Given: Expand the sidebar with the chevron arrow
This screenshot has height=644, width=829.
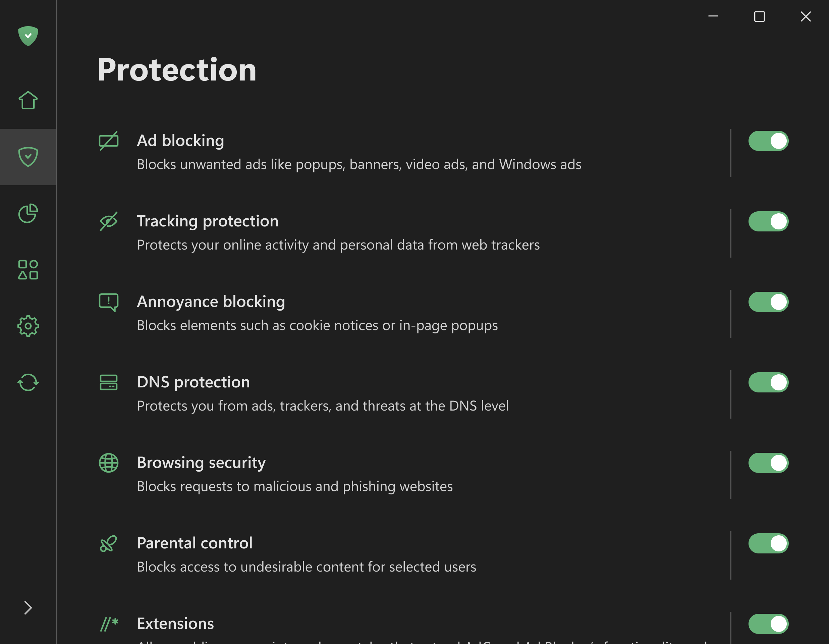Looking at the screenshot, I should (28, 608).
